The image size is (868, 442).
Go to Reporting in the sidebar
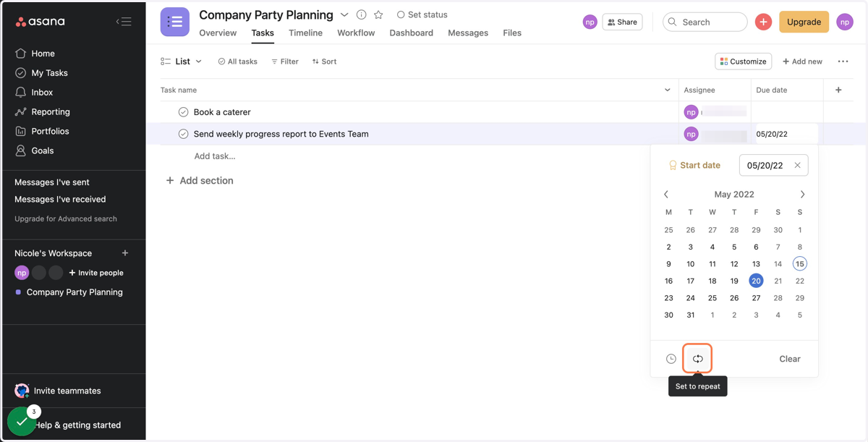coord(42,112)
